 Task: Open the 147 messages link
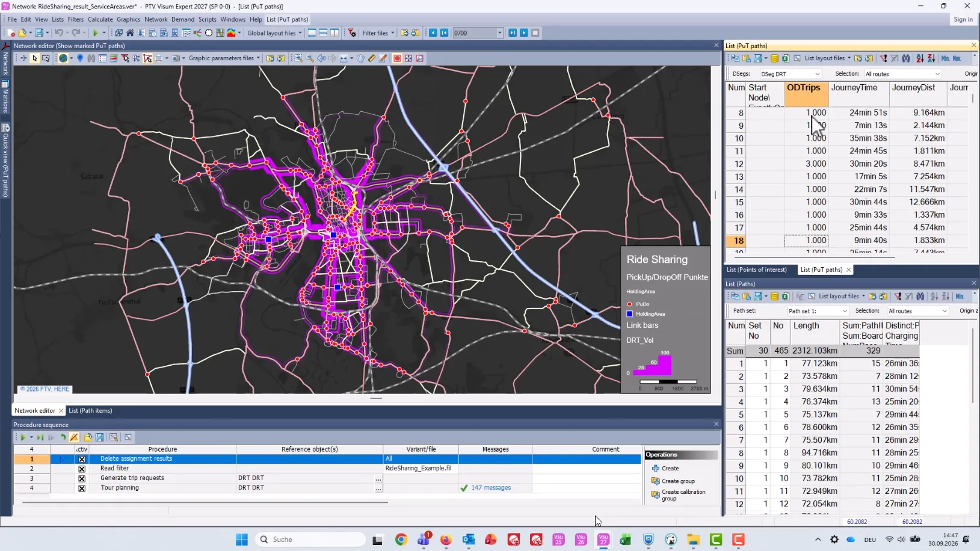point(491,488)
